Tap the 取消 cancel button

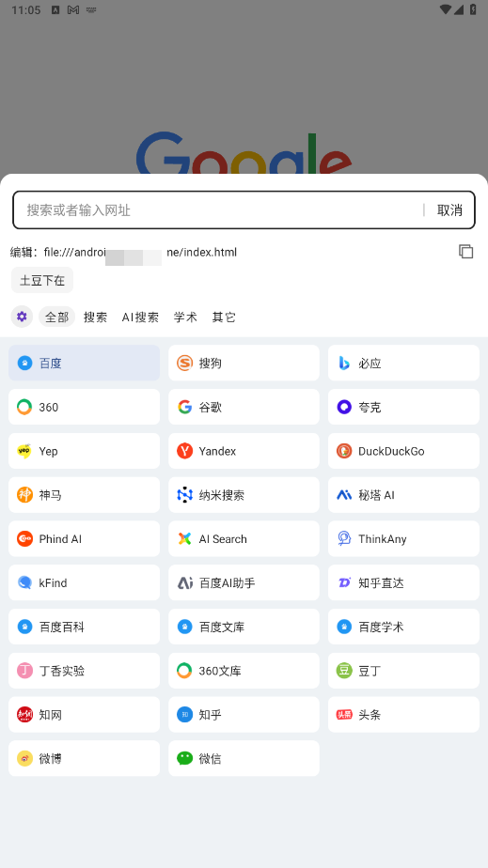(x=449, y=209)
